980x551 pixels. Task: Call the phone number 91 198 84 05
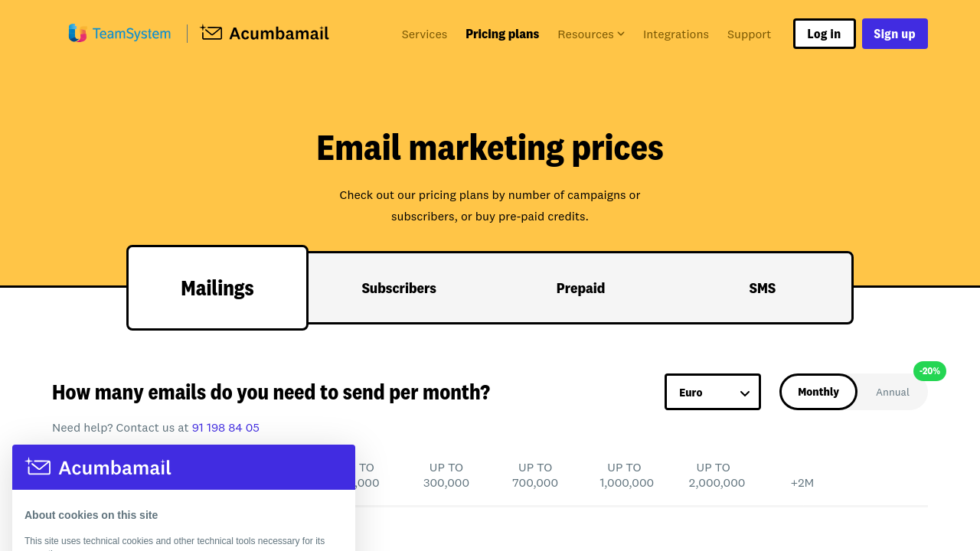click(225, 427)
